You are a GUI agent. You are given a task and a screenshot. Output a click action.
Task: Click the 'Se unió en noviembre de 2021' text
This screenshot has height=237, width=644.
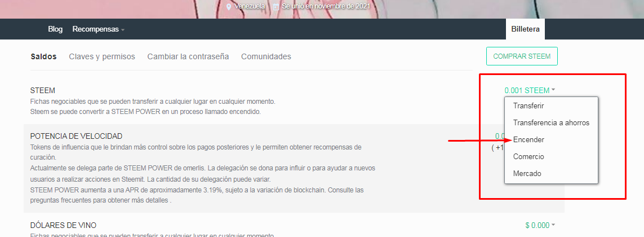pos(326,7)
